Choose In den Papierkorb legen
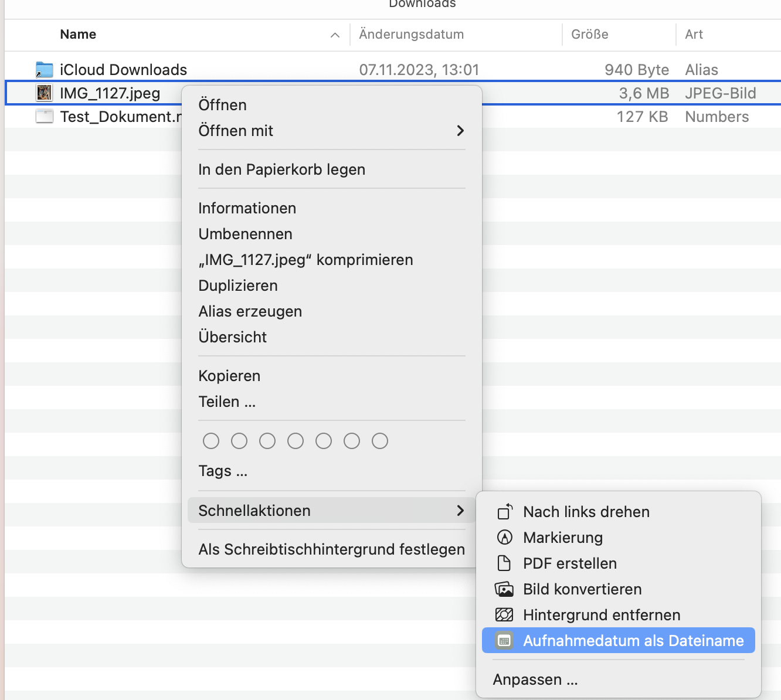Screen dimensions: 781x700 click(281, 169)
